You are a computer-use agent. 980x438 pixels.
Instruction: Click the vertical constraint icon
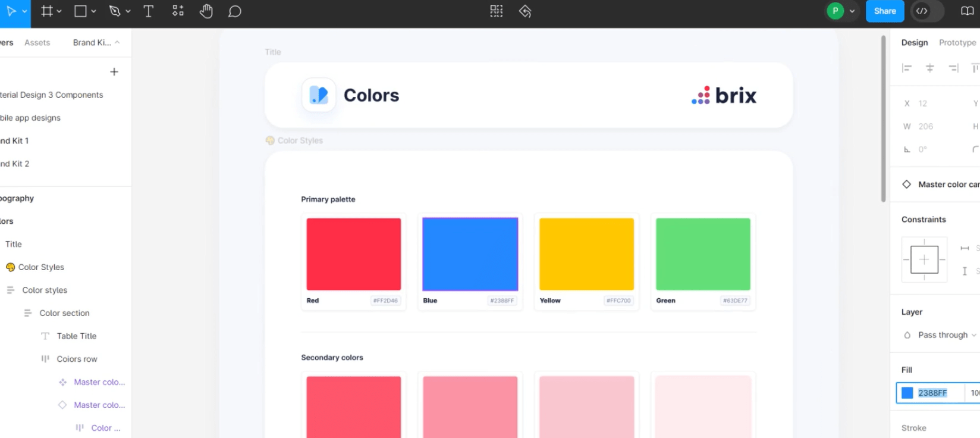(965, 271)
